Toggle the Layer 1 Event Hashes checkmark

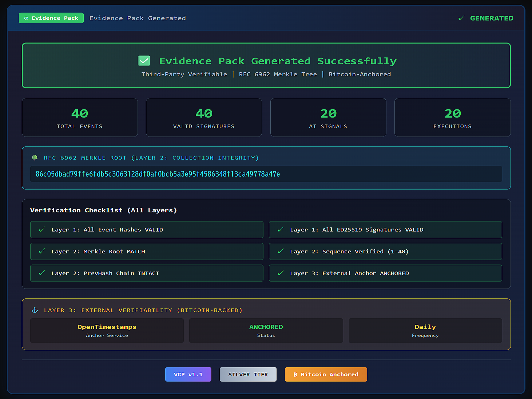41,229
